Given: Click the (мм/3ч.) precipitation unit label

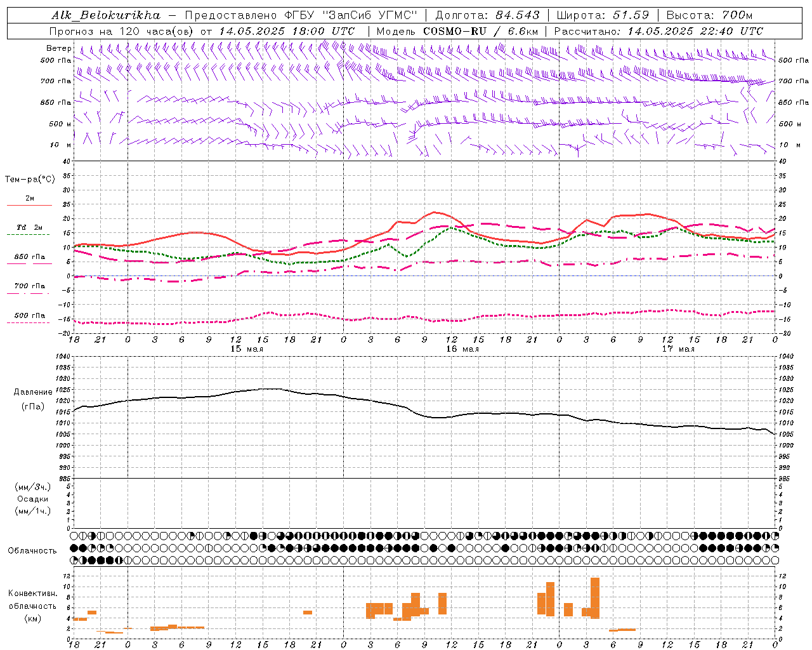Looking at the screenshot, I should (x=32, y=487).
